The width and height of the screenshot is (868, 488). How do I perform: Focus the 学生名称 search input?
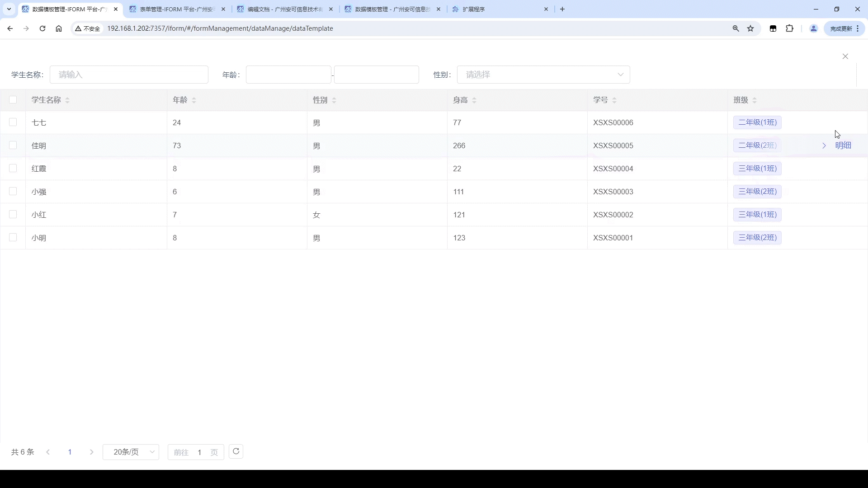click(129, 75)
